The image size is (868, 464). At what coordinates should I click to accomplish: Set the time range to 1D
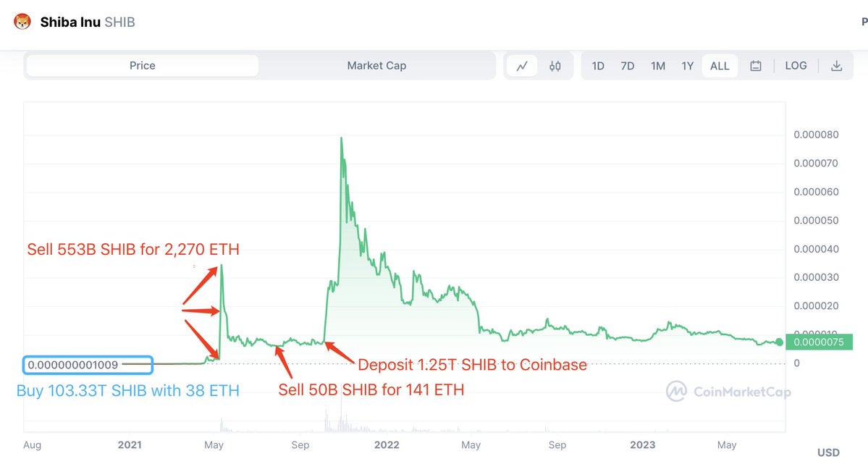point(598,66)
